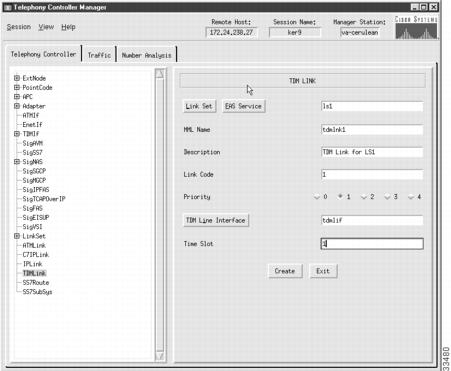Switch to the Traffic tab

99,55
